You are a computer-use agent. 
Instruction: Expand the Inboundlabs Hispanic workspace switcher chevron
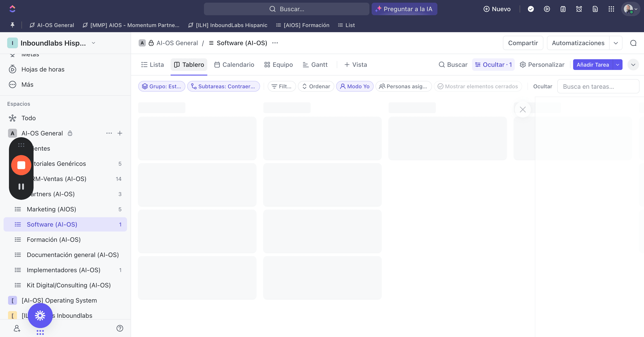pyautogui.click(x=93, y=43)
